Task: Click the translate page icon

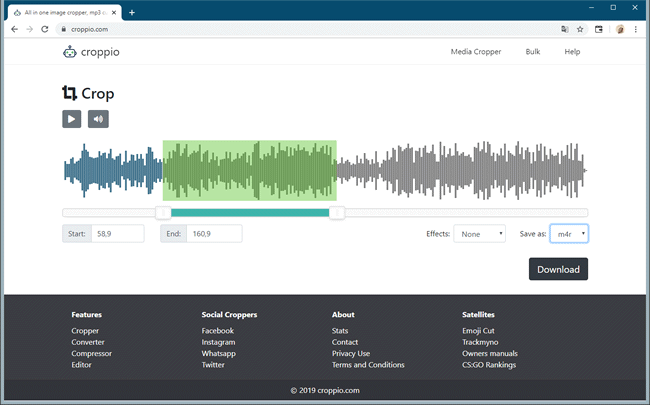Action: (564, 29)
